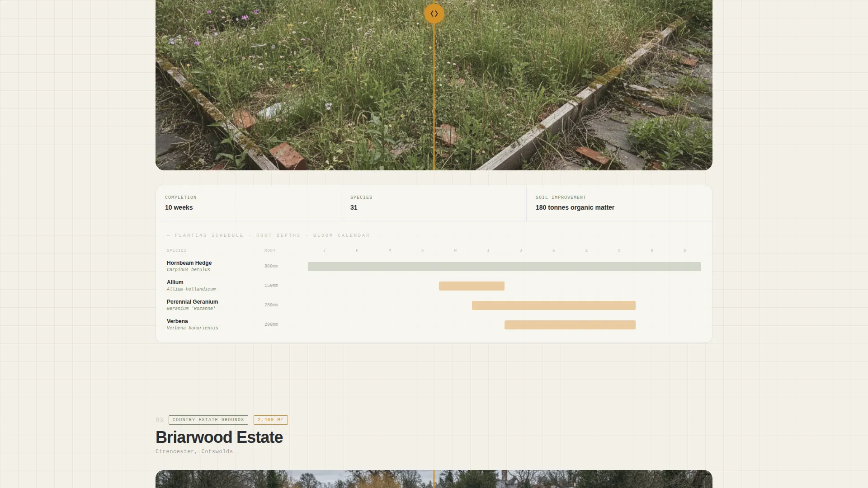Click the ROOT column header
The image size is (868, 488).
point(270,250)
